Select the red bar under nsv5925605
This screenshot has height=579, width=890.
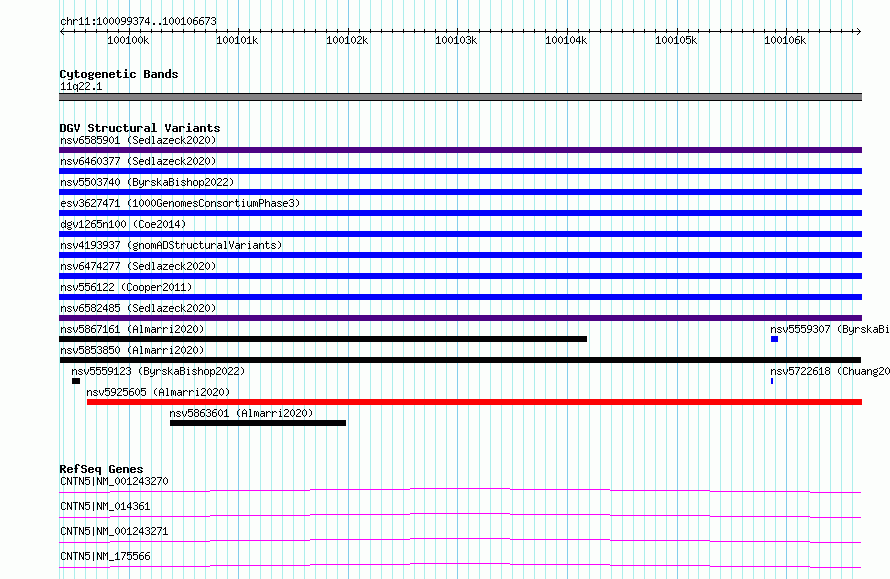coord(475,402)
